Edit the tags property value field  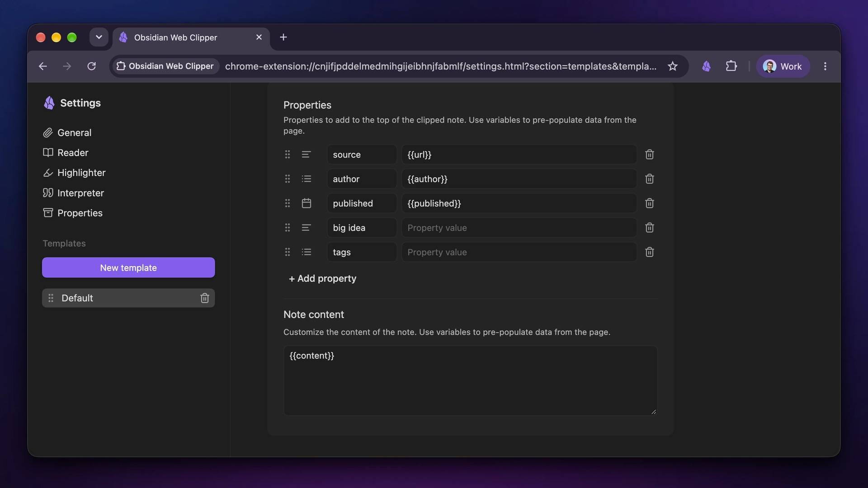pos(519,252)
